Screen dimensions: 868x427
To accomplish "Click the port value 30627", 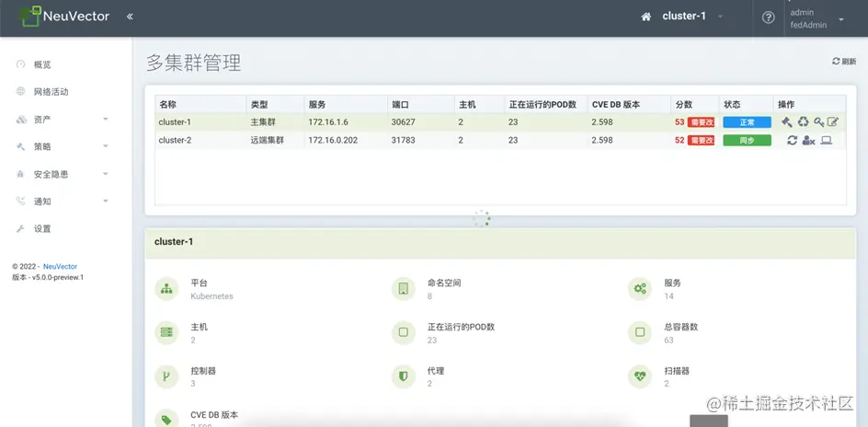I will [x=403, y=122].
